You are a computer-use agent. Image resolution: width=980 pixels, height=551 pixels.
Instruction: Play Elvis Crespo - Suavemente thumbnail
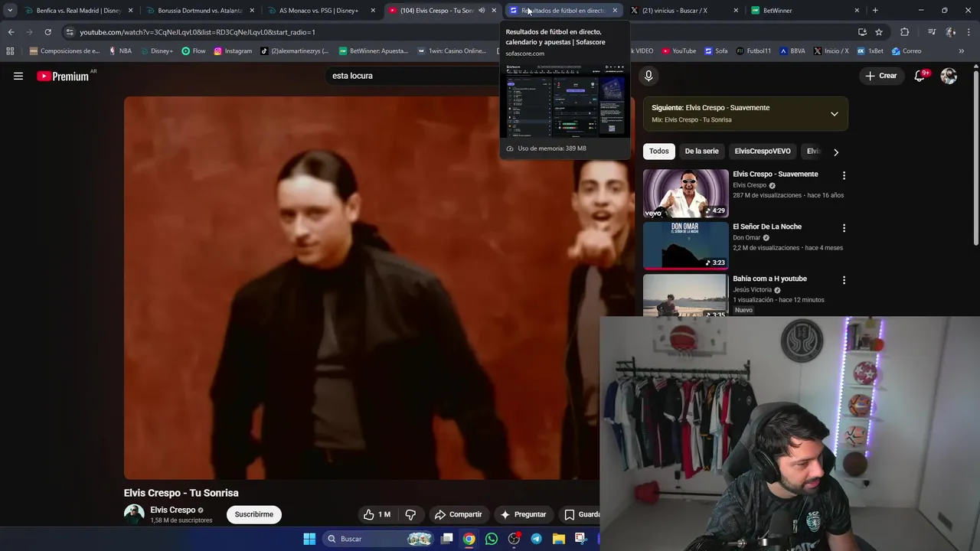685,194
